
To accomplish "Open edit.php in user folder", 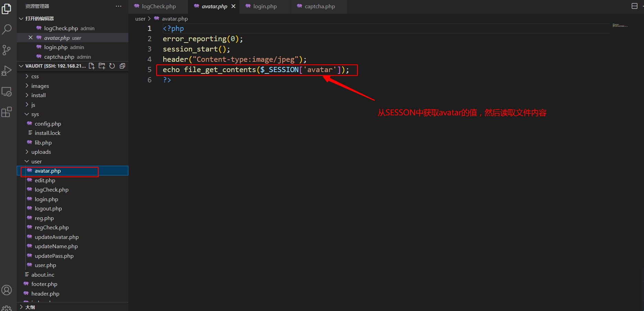I will [x=72, y=180].
